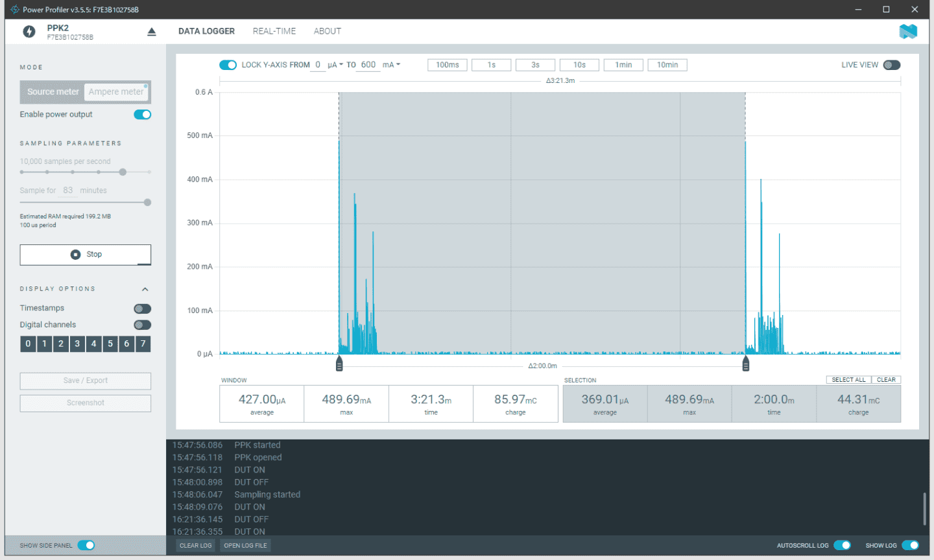Click the Nordic Semiconductor logo icon

[908, 31]
